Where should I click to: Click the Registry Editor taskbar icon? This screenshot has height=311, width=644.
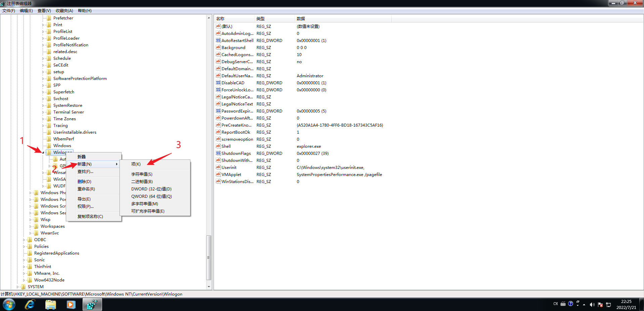point(92,305)
